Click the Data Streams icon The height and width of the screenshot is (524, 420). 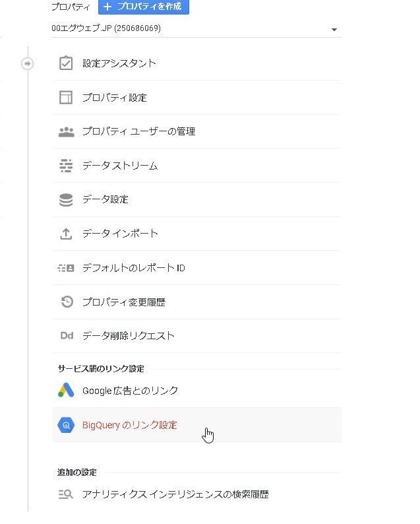click(66, 166)
